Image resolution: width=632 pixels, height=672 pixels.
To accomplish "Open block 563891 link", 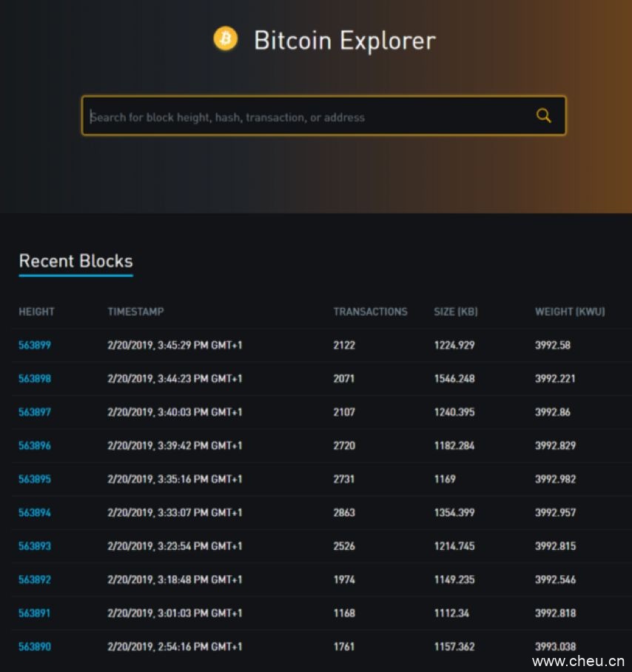I will 35,613.
